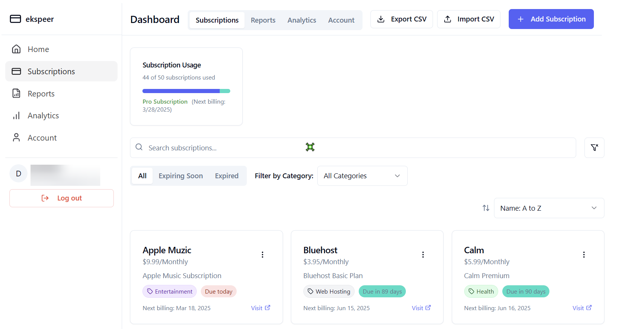Open Bluehost options menu
This screenshot has height=329, width=644.
(x=423, y=255)
